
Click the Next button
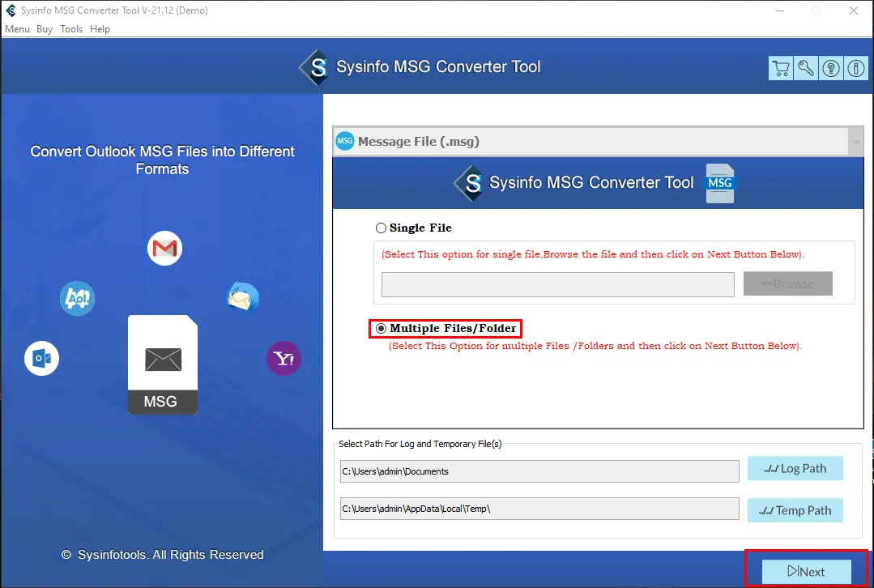pyautogui.click(x=806, y=572)
